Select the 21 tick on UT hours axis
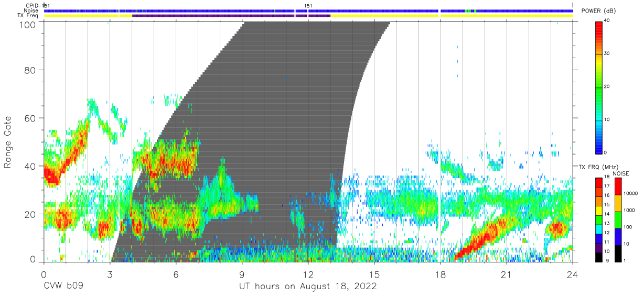The width and height of the screenshot is (644, 297). (507, 274)
